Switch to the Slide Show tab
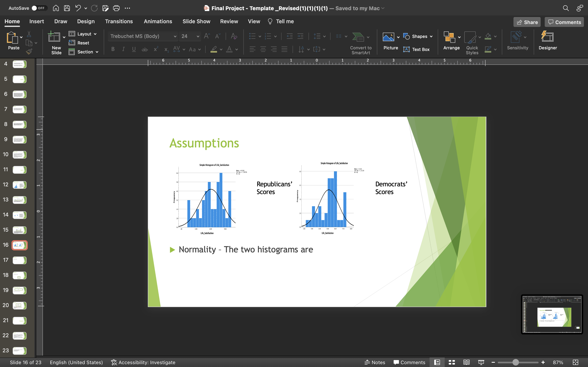 (196, 21)
